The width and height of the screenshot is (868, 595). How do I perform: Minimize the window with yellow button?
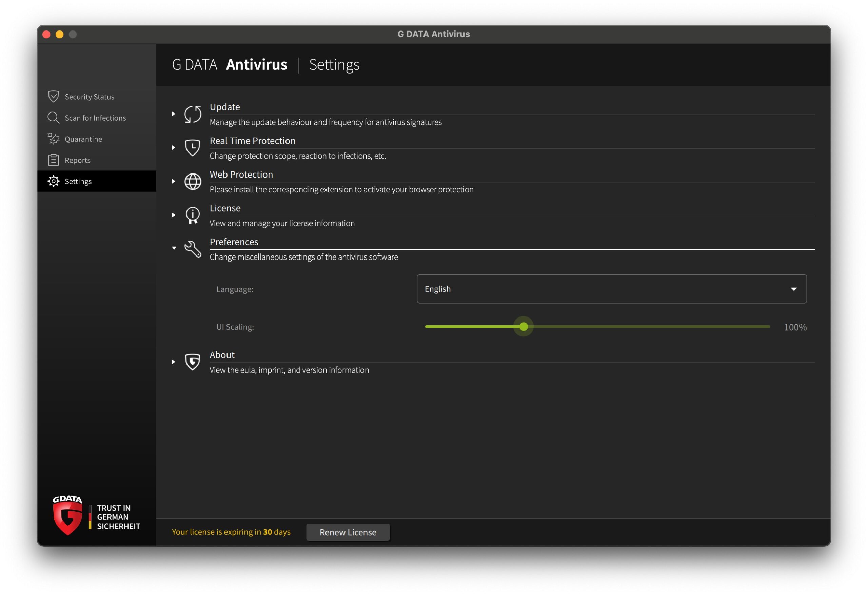click(x=59, y=34)
